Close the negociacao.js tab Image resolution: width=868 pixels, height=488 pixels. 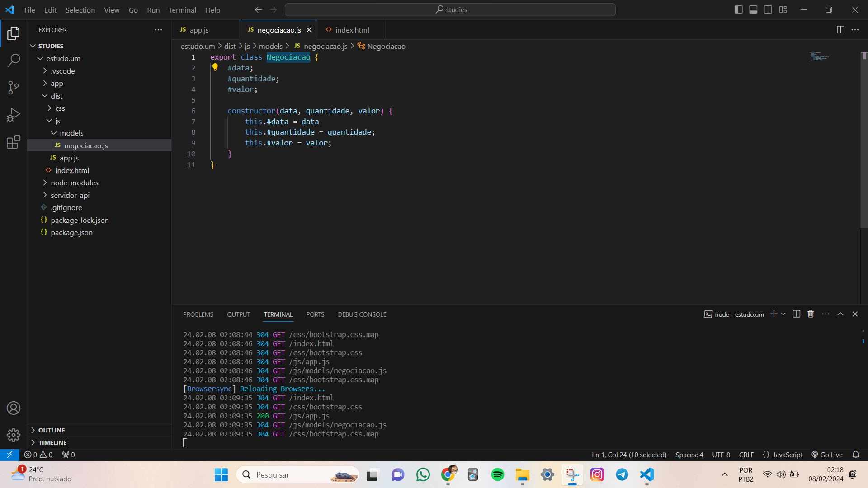point(309,30)
